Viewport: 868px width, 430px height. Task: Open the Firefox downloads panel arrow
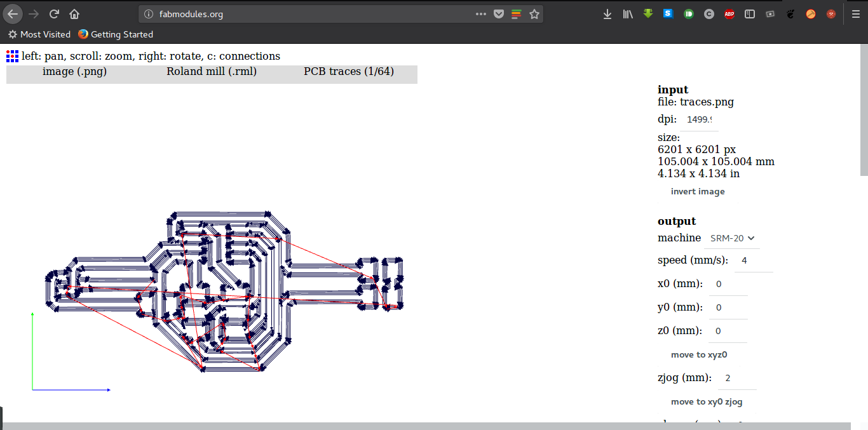pos(607,13)
